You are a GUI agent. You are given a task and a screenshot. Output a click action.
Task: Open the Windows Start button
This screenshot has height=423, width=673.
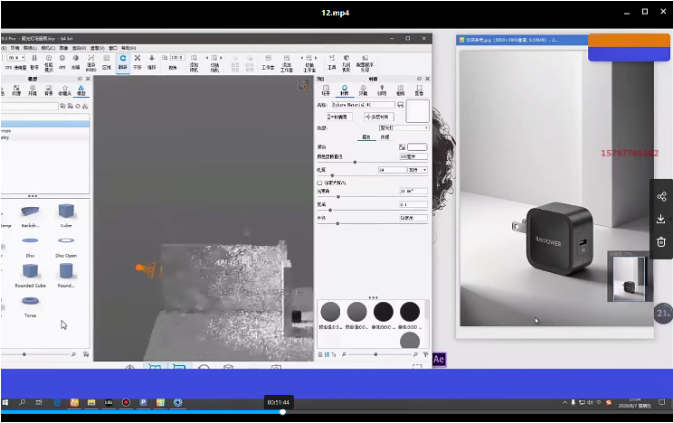(6, 402)
